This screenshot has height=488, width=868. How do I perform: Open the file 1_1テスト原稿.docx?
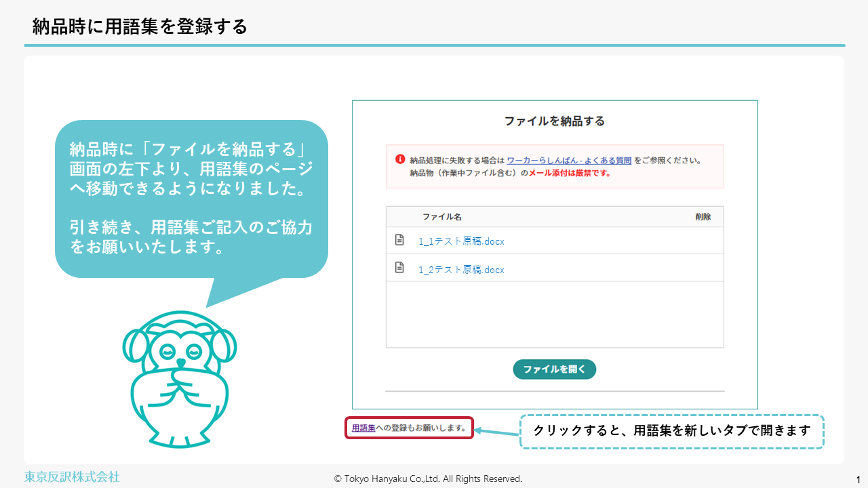click(461, 241)
